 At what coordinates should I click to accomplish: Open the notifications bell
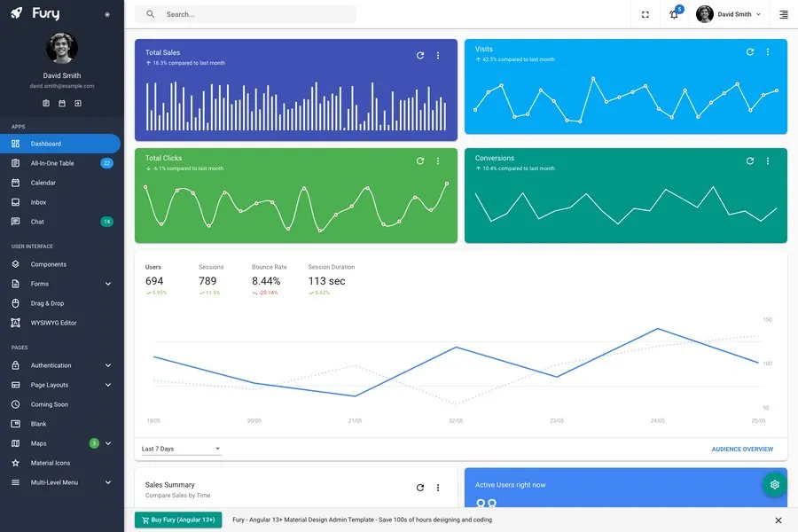(x=674, y=14)
